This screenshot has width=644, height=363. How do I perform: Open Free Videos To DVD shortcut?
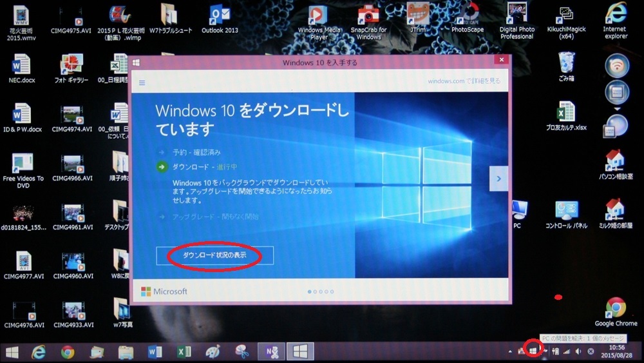(x=23, y=171)
